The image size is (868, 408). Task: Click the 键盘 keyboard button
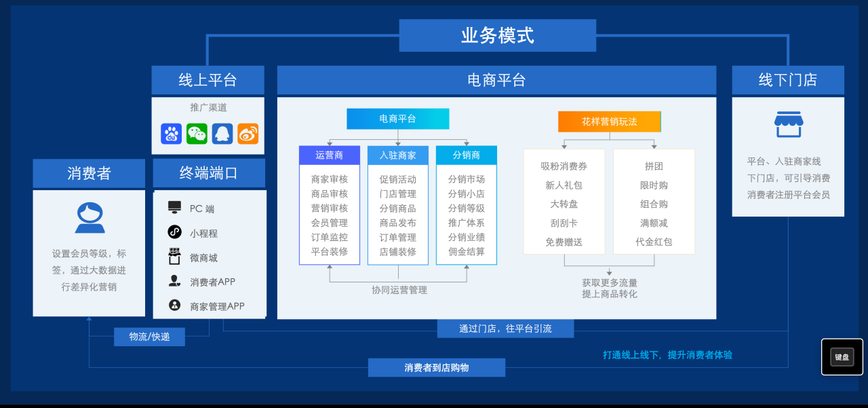(x=842, y=357)
